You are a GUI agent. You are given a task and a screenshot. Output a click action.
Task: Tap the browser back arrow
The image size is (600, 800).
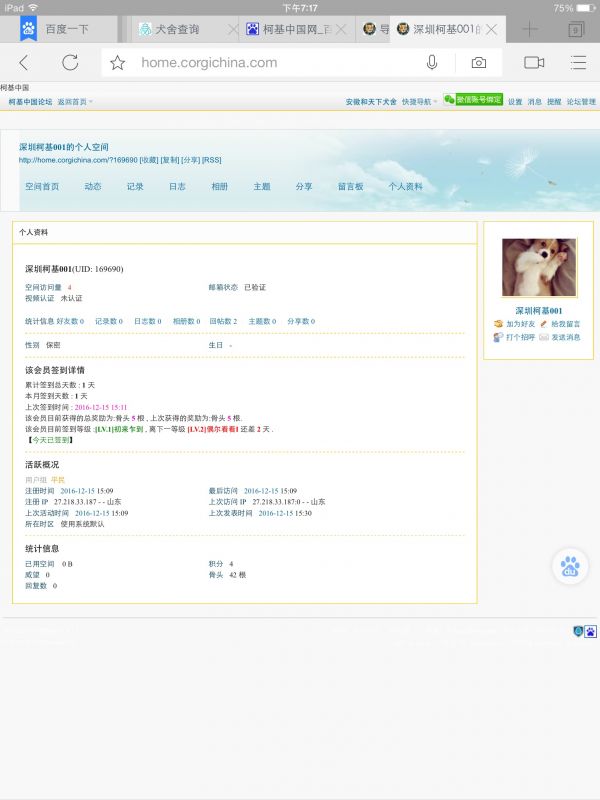(x=24, y=62)
